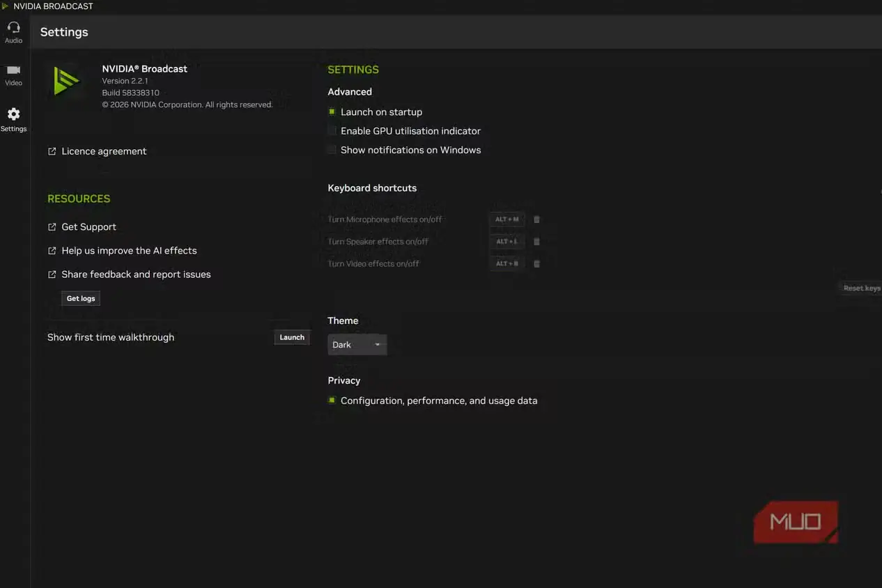Viewport: 882px width, 588px height.
Task: Click the RESOURCES heading
Action: tap(79, 199)
